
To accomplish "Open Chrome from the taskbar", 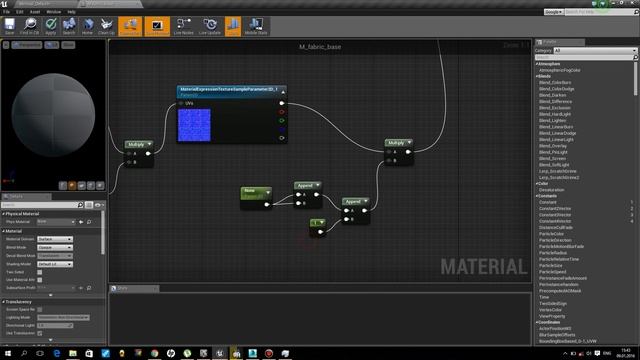I will tap(154, 353).
